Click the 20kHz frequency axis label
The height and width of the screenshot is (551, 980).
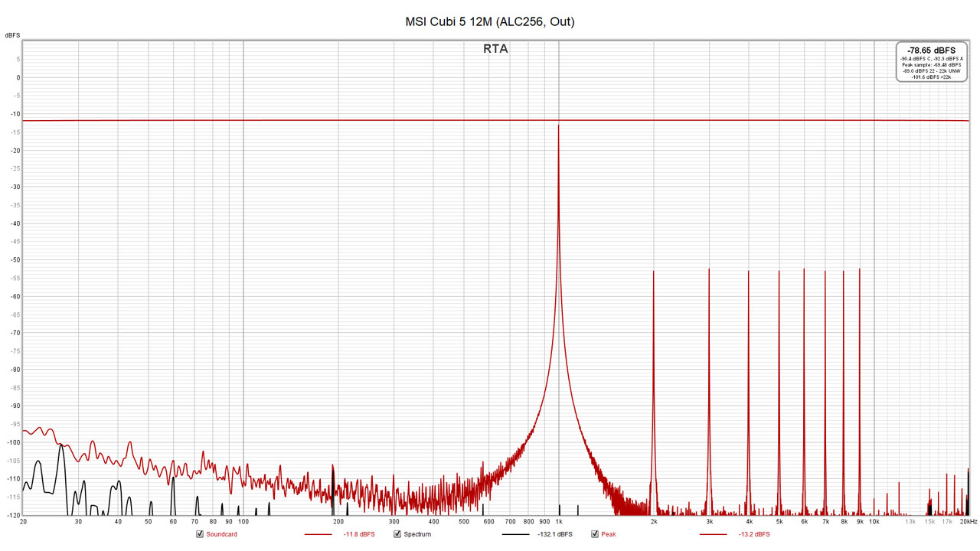(969, 521)
